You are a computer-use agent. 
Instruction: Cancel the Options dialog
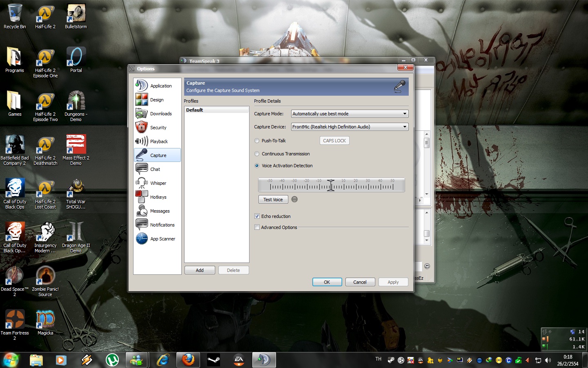360,282
